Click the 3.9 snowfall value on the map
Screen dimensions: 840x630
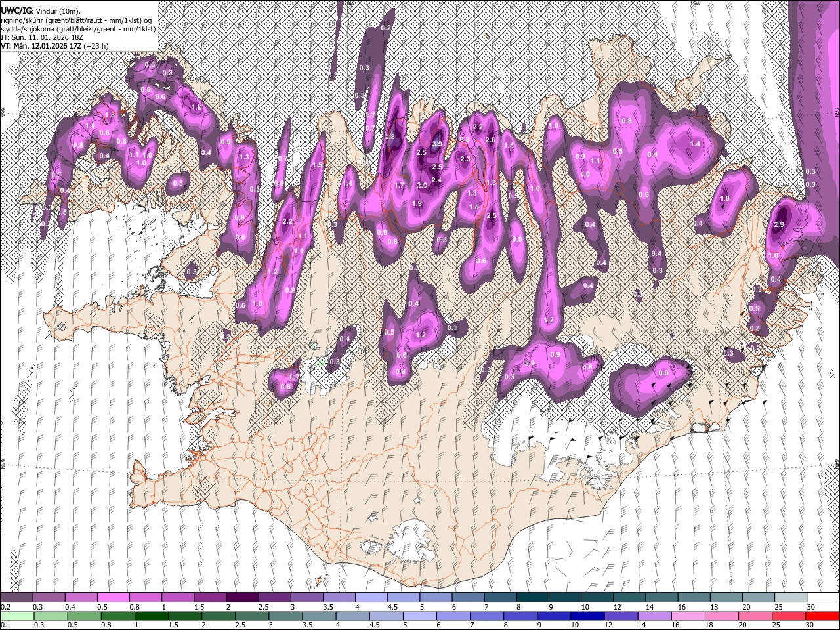click(x=438, y=144)
